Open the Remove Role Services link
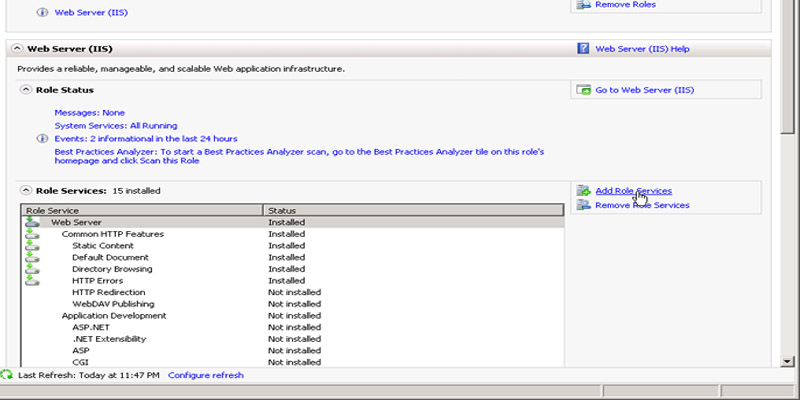800x400 pixels. coord(642,205)
